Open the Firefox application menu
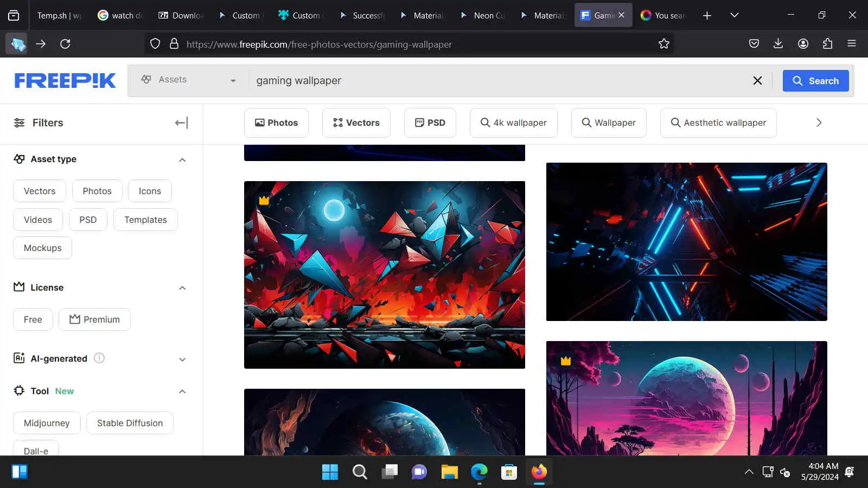Image resolution: width=868 pixels, height=488 pixels. point(852,44)
